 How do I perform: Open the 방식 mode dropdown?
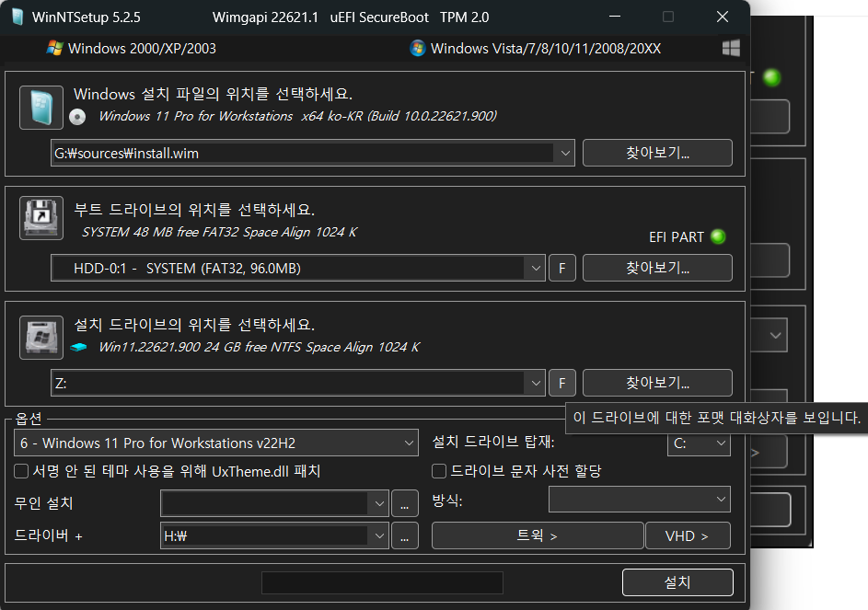[x=640, y=500]
